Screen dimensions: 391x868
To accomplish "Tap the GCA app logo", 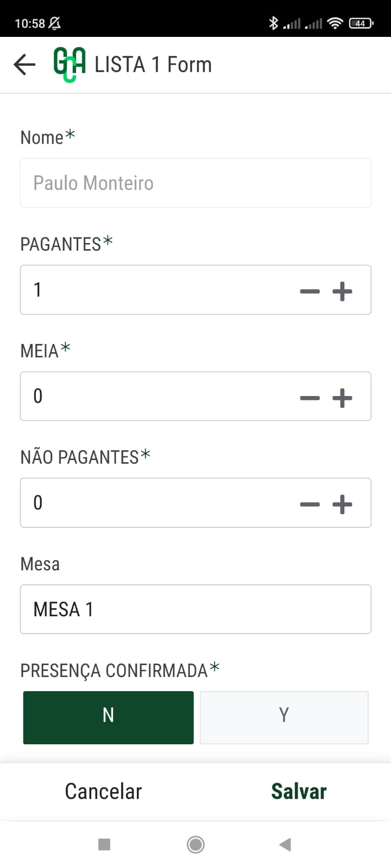I will pos(70,65).
